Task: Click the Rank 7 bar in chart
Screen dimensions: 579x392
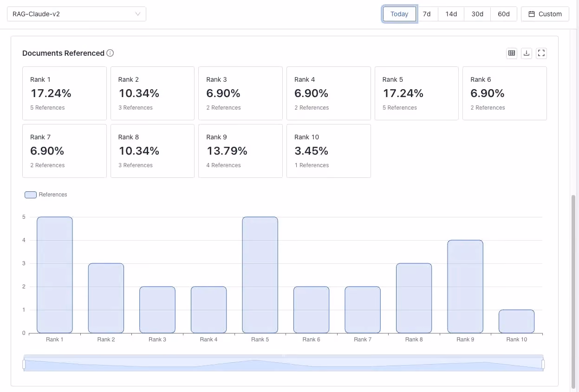Action: click(363, 310)
